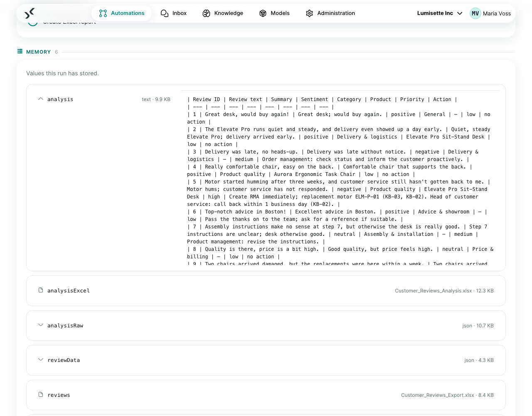The image size is (532, 416).
Task: Click the analysisRaw entry name
Action: (65, 326)
